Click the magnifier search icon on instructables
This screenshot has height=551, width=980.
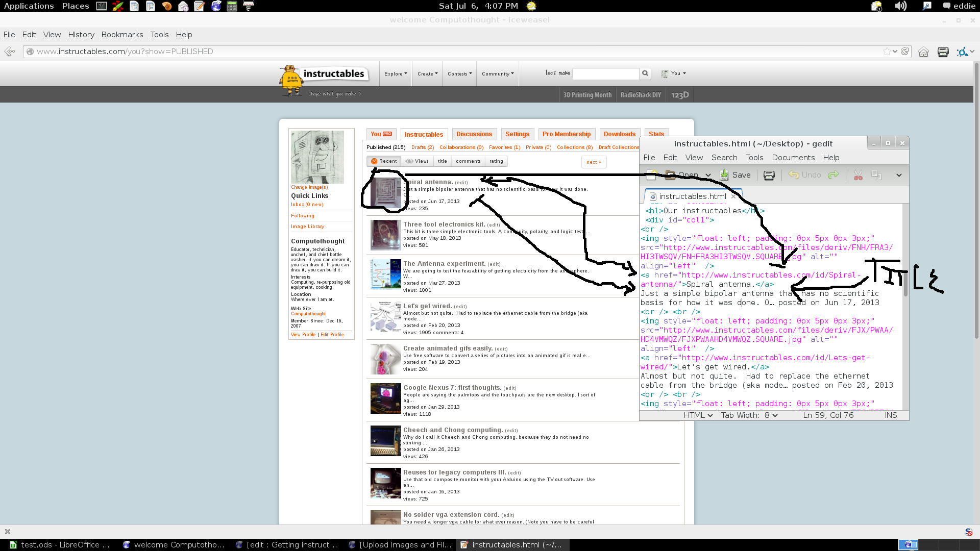[x=645, y=73]
